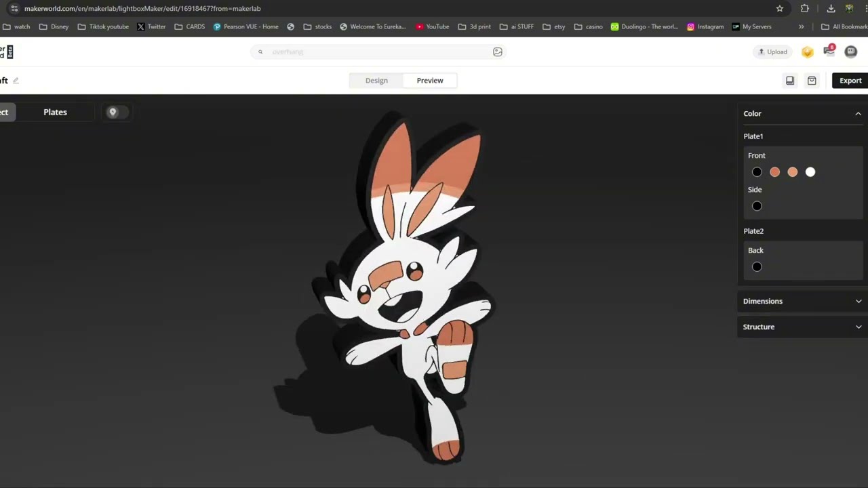Pick the black Back color swatch
The width and height of the screenshot is (868, 488).
(757, 267)
